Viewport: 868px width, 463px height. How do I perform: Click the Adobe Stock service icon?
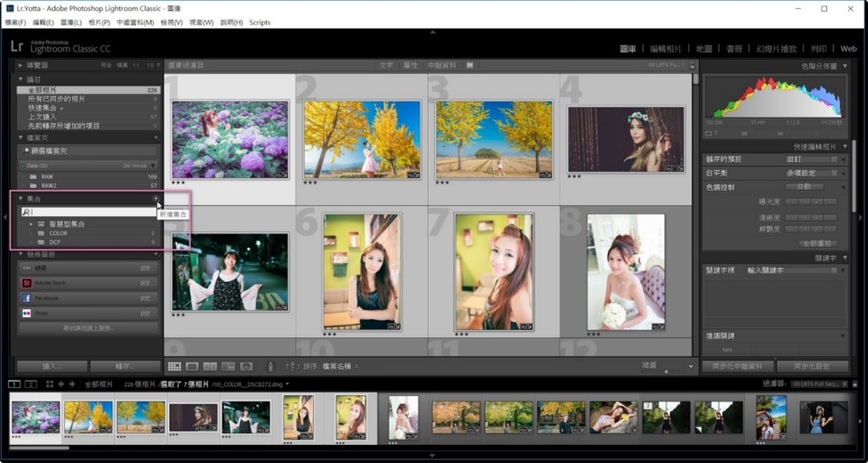point(26,283)
